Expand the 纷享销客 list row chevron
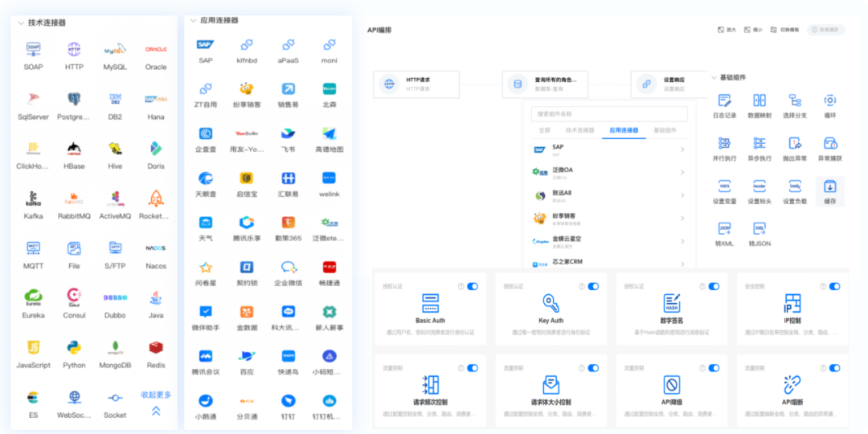The image size is (868, 434). click(x=682, y=218)
